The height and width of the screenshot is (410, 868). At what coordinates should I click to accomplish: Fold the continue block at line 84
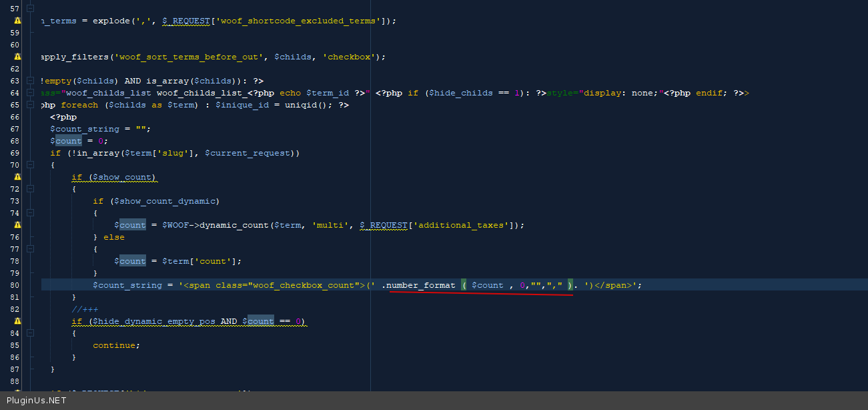point(30,333)
